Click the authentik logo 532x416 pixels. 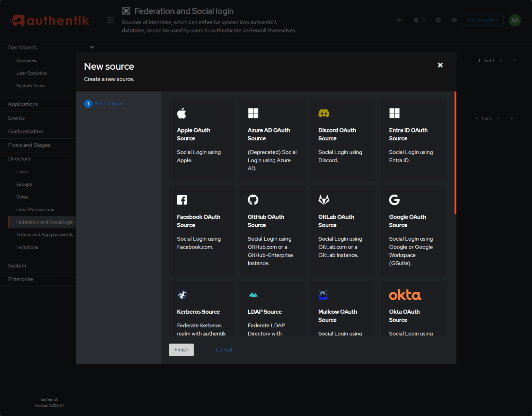[49, 20]
